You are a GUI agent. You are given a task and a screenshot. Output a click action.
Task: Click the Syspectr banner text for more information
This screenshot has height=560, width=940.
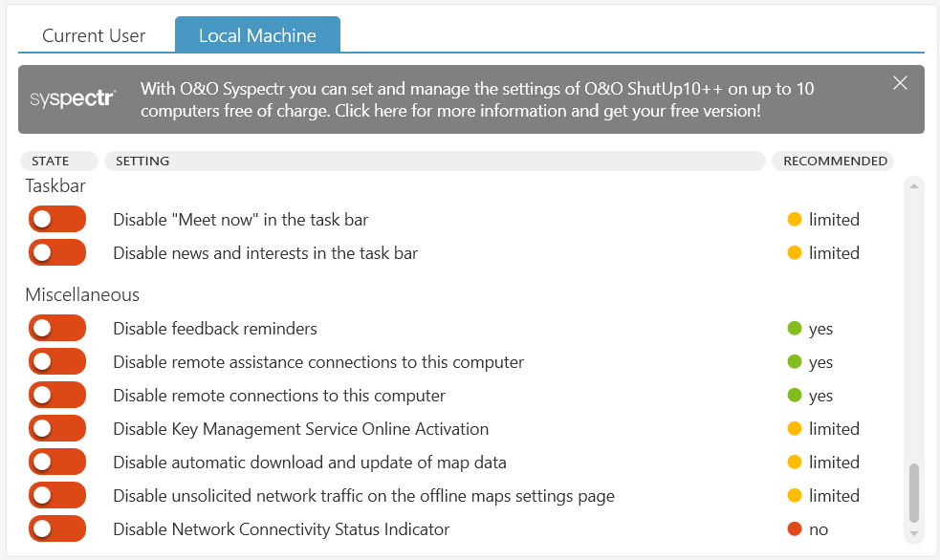tap(477, 99)
